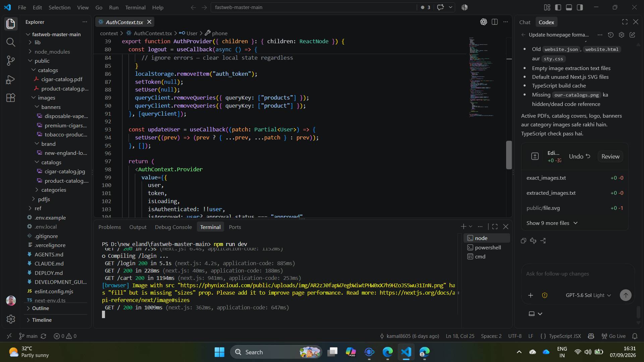Expand Show 9 more files list
The height and width of the screenshot is (362, 644).
pyautogui.click(x=552, y=223)
